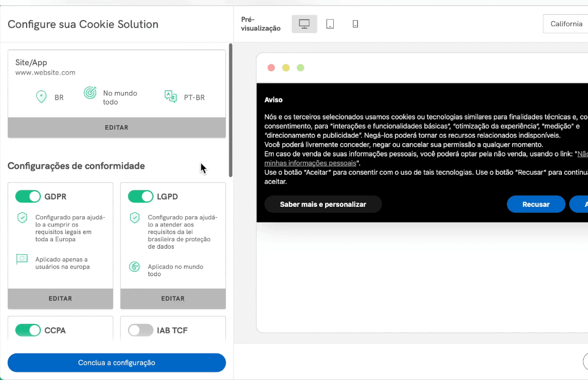Disable the LGPD toggle
Viewport: 588px width, 380px height.
coord(140,197)
